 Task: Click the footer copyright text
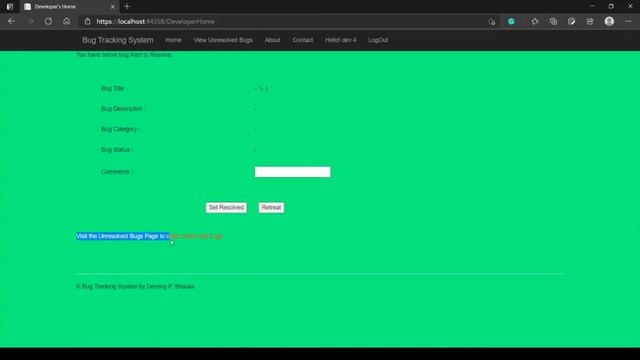coord(135,287)
